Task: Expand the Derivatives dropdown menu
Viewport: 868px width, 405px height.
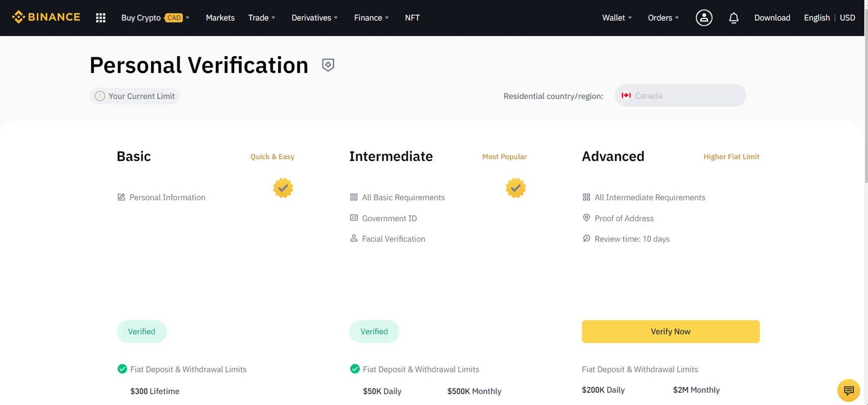Action: click(x=315, y=18)
